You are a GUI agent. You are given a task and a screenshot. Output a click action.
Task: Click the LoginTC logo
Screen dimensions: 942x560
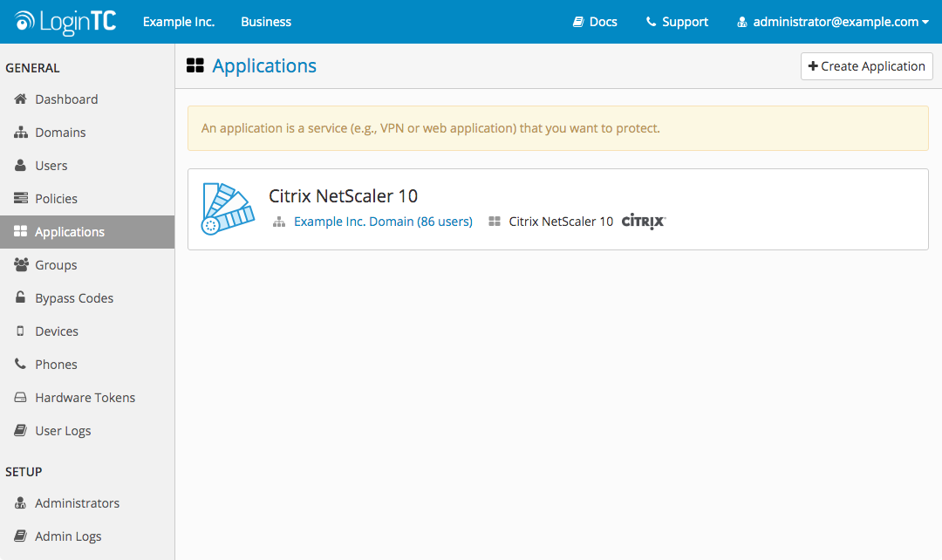pos(65,22)
